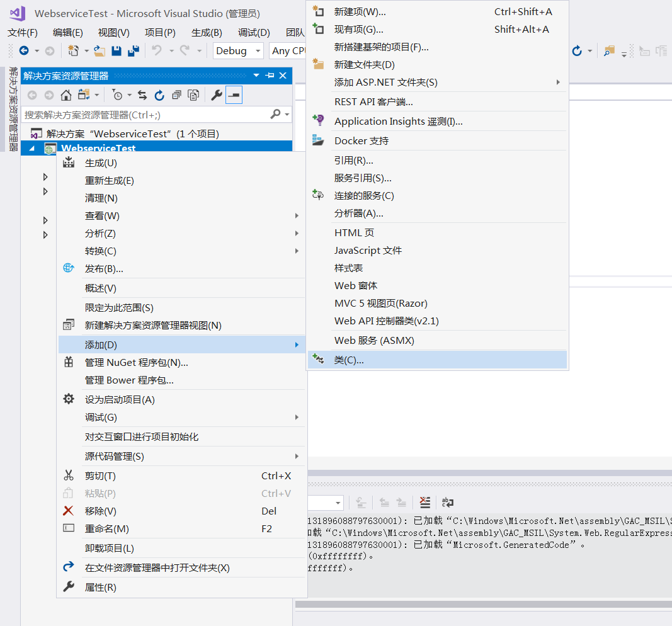Click the Show All Files icon
Screen dimensions: 672x626
pyautogui.click(x=194, y=95)
